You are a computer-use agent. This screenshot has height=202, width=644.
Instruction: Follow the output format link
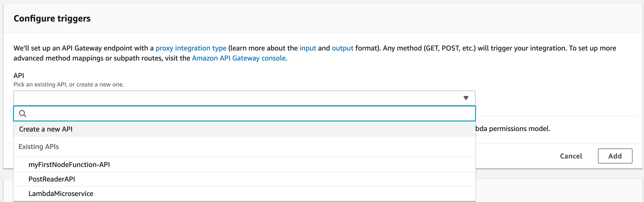click(x=342, y=48)
